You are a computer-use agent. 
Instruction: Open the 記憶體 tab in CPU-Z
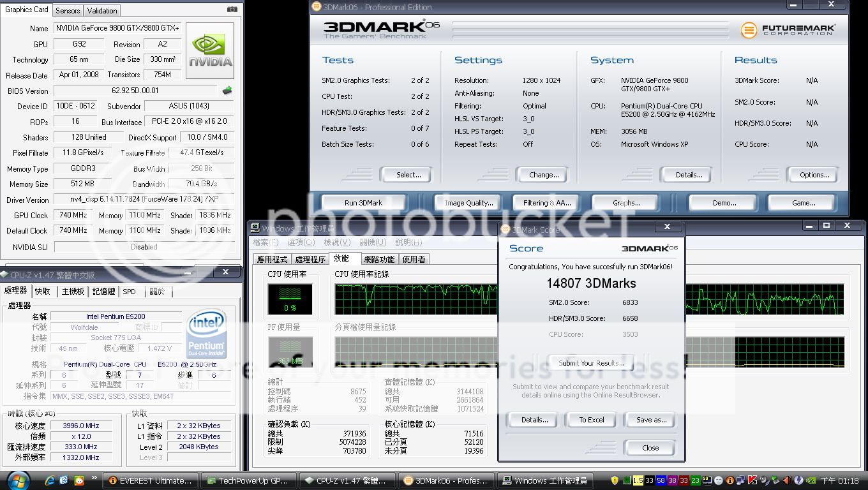[x=103, y=291]
